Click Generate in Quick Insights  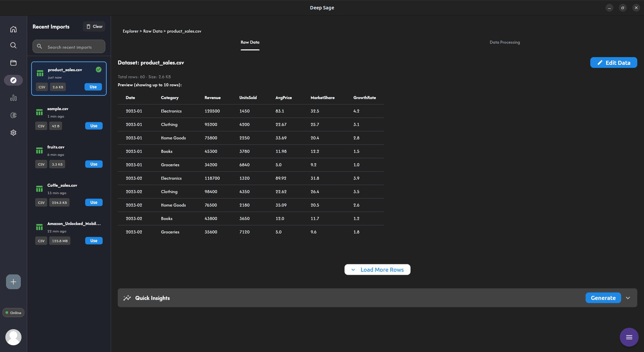pos(603,298)
